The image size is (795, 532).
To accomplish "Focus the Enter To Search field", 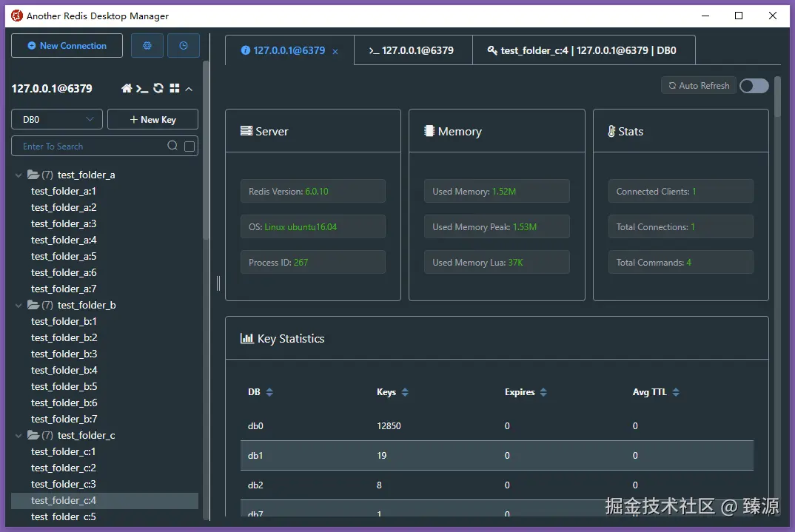I will (x=91, y=146).
